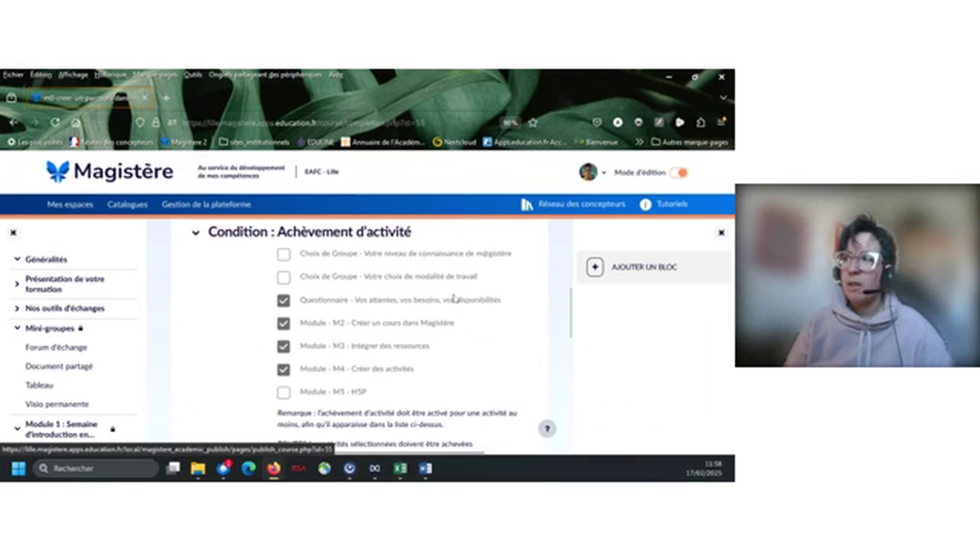This screenshot has width=980, height=551.
Task: Expand Présentation de votre formation section
Action: tap(18, 284)
